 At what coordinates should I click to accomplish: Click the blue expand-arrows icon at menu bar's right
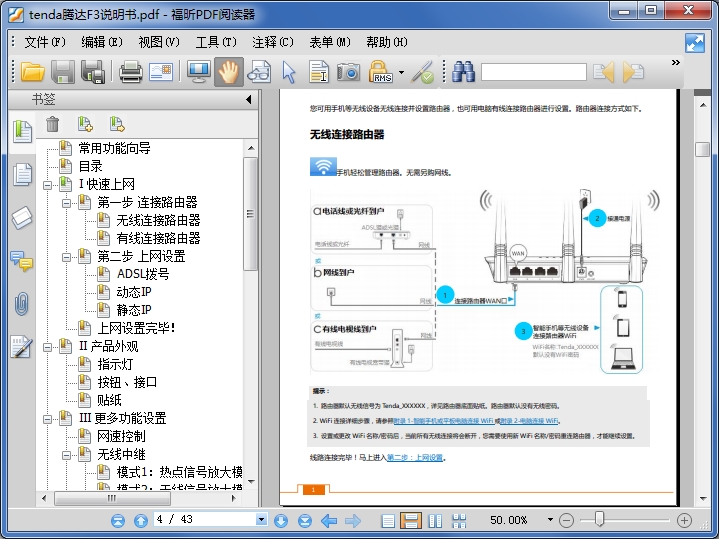(695, 43)
